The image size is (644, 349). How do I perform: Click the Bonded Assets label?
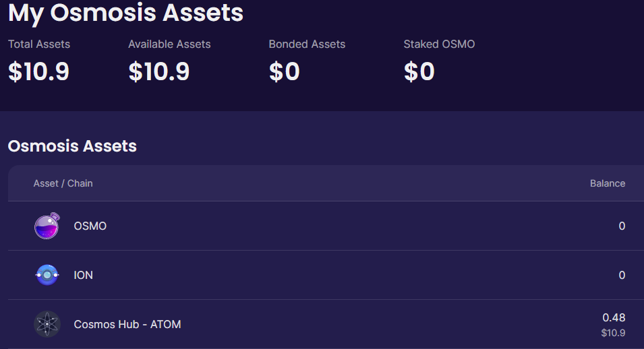click(x=307, y=44)
